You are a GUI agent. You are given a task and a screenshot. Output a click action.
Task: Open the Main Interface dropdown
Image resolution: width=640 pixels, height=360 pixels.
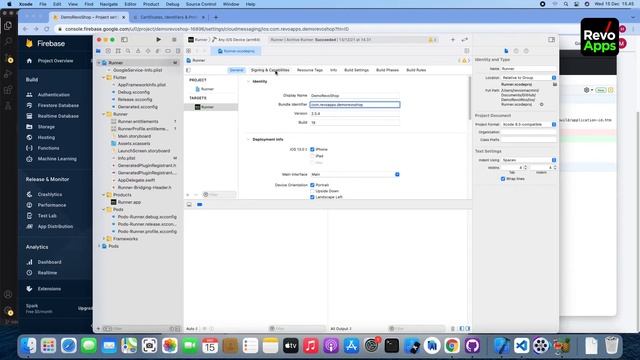click(355, 174)
